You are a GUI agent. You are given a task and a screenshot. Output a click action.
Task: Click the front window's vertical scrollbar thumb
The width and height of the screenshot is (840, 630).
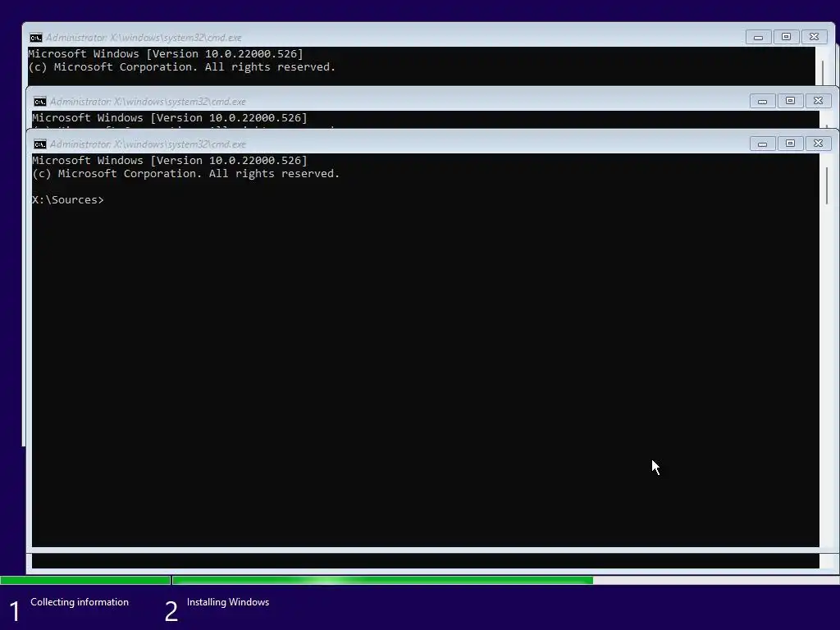[827, 185]
